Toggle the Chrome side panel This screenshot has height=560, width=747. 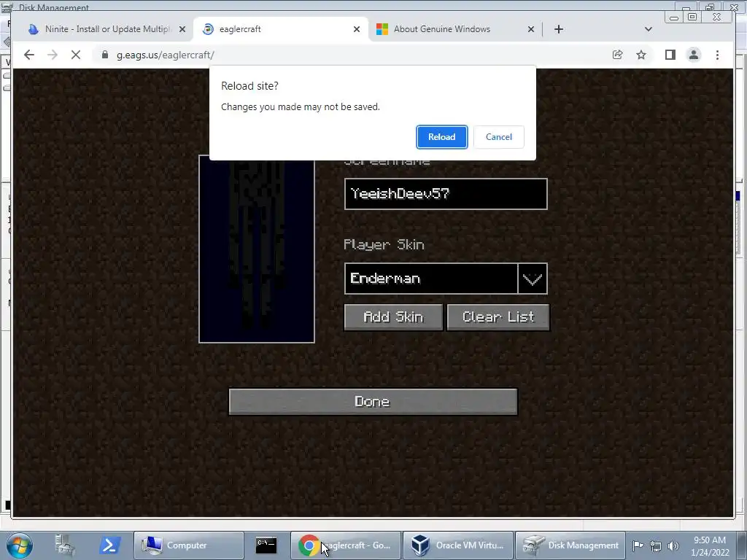[670, 55]
